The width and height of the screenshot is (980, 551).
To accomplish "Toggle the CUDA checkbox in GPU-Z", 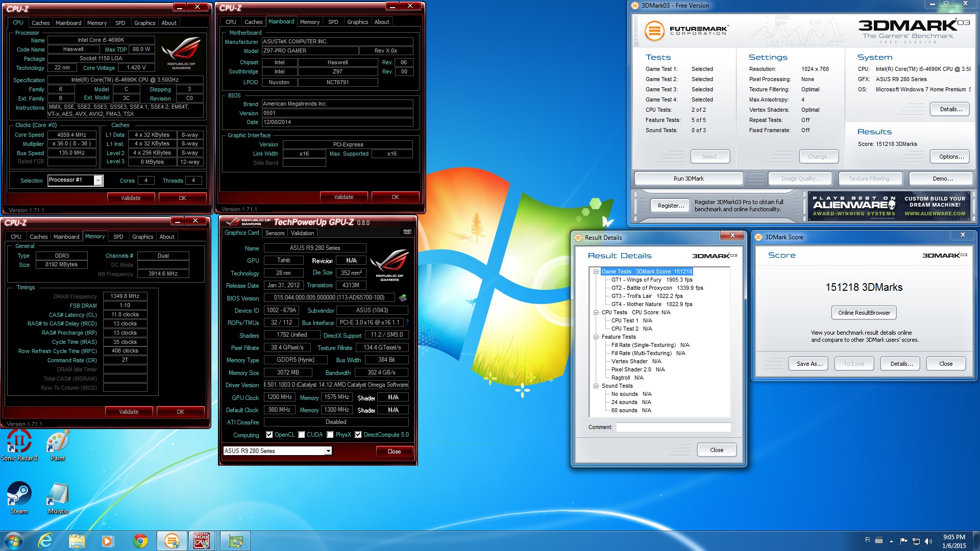I will coord(302,435).
